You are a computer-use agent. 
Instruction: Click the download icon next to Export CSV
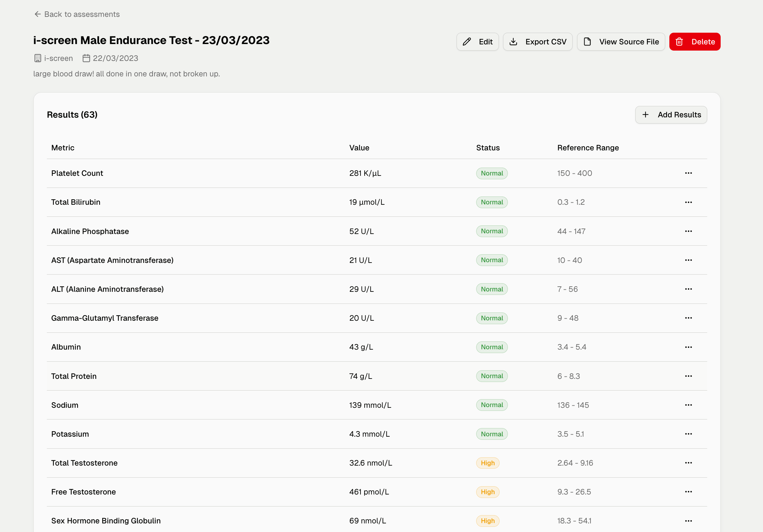(514, 41)
